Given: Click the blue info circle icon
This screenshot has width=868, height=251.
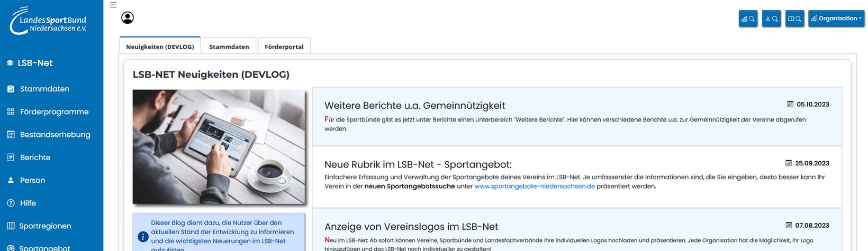Looking at the screenshot, I should point(143,237).
